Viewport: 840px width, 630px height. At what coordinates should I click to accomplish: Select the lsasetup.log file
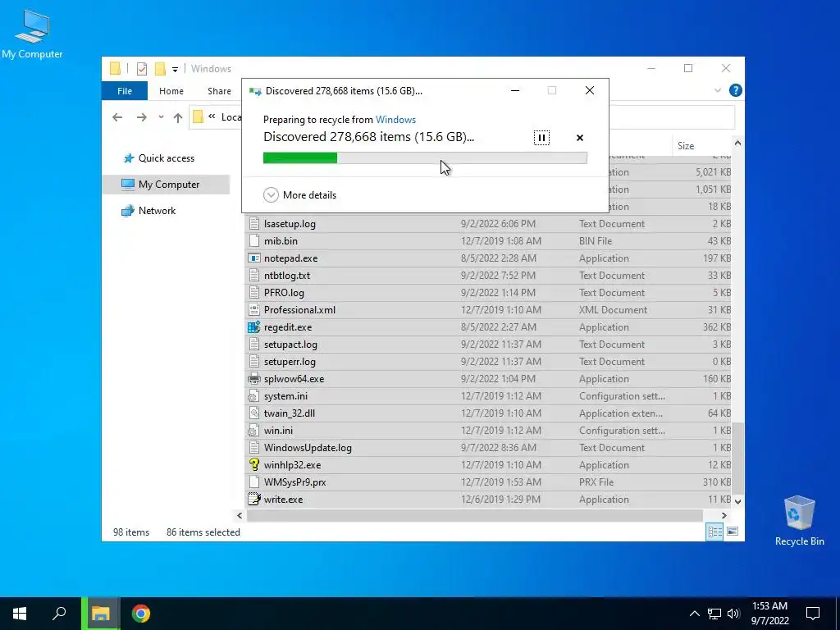[489, 224]
